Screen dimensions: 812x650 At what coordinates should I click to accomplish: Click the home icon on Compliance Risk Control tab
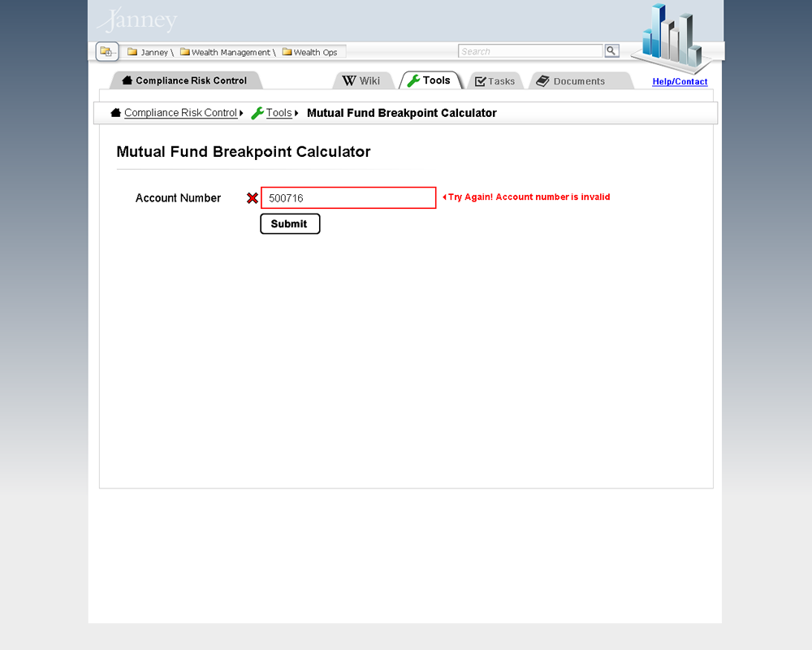coord(126,80)
